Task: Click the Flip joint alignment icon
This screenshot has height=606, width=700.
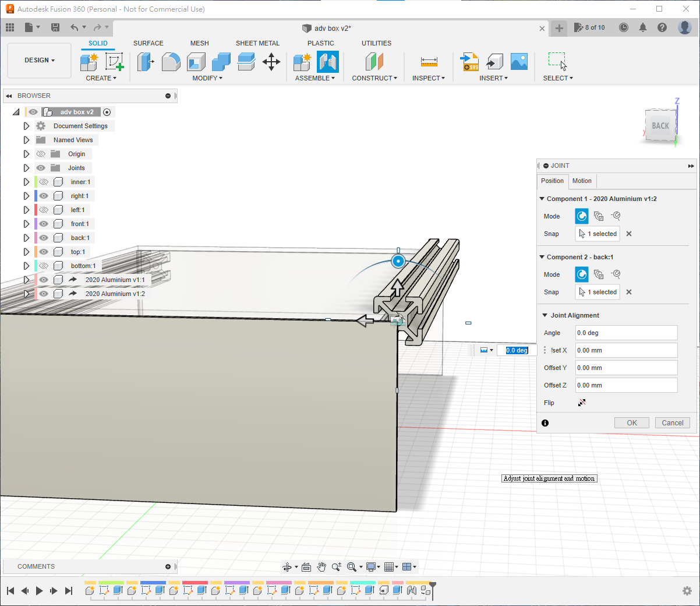Action: (581, 403)
